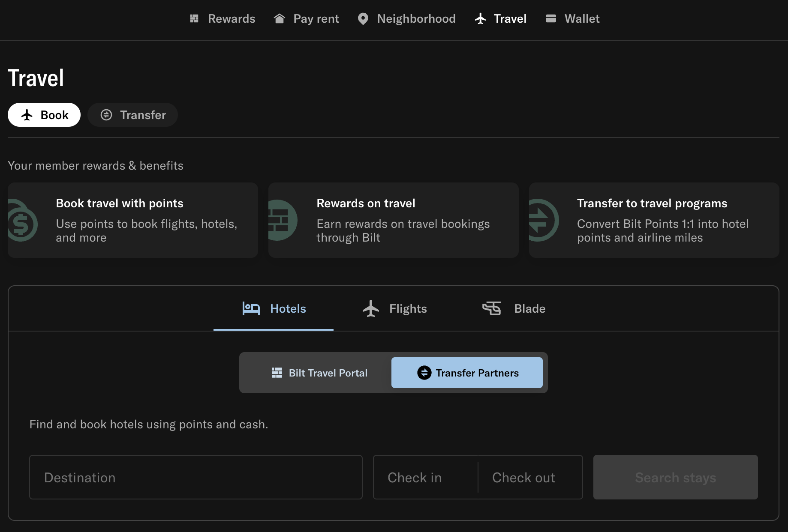This screenshot has width=788, height=532.
Task: Click the Neighborhood map pin icon
Action: tap(363, 18)
